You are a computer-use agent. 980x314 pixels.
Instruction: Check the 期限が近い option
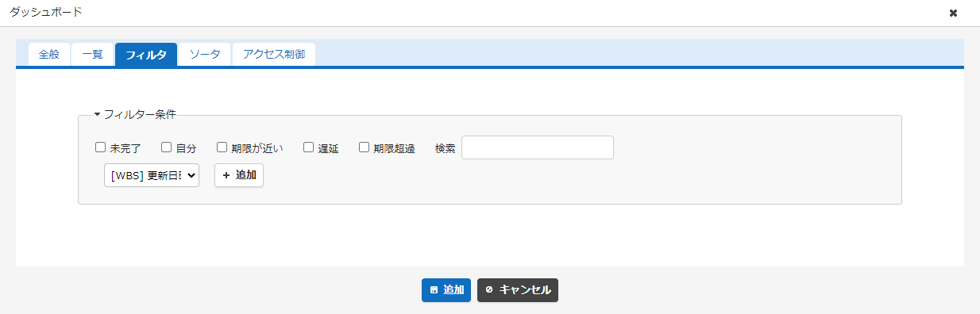(222, 147)
